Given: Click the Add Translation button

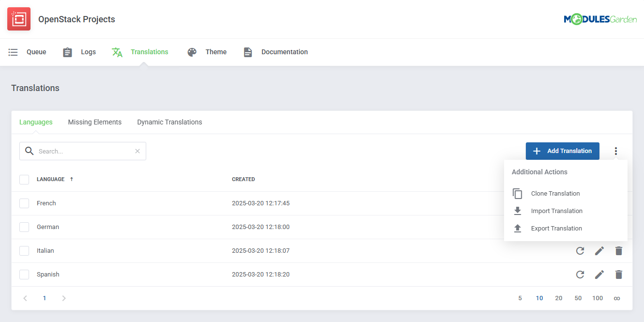Looking at the screenshot, I should 562,151.
